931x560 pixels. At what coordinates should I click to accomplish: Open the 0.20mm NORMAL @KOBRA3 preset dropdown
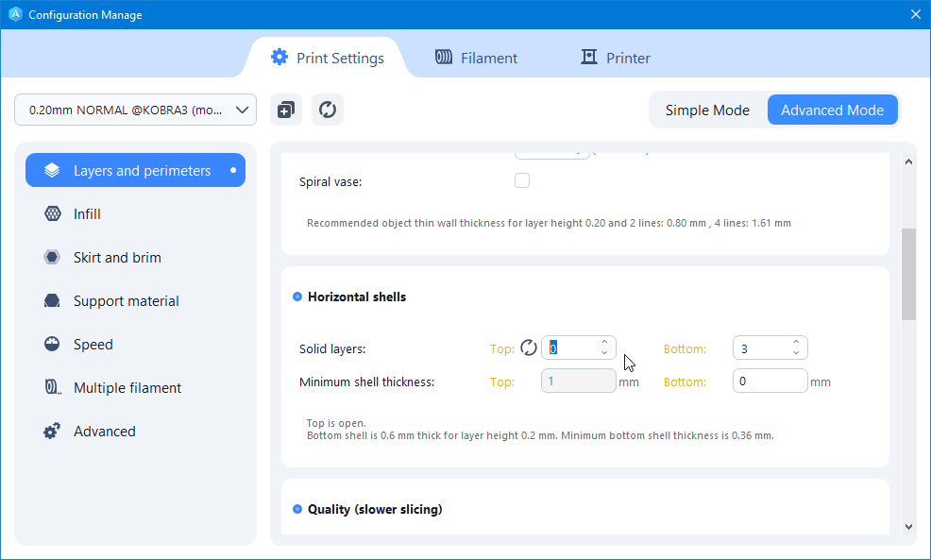(135, 110)
